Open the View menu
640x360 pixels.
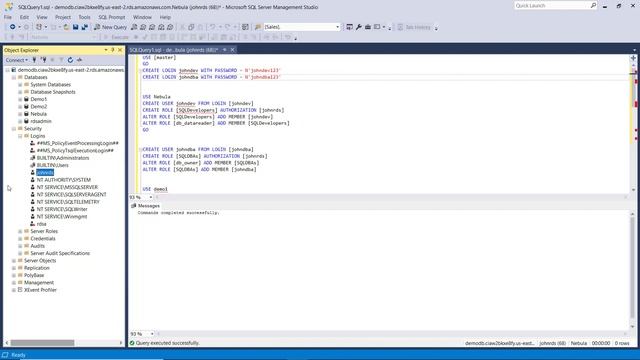point(42,17)
